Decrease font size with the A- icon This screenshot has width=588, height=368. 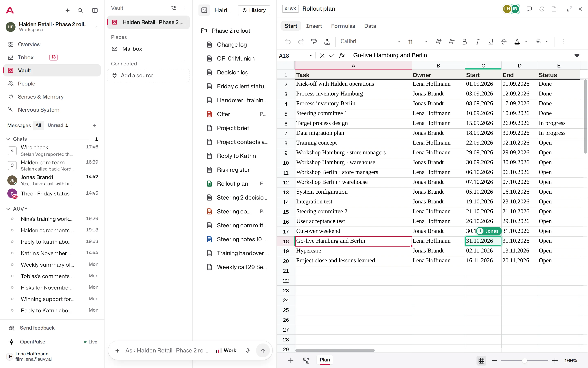point(451,42)
